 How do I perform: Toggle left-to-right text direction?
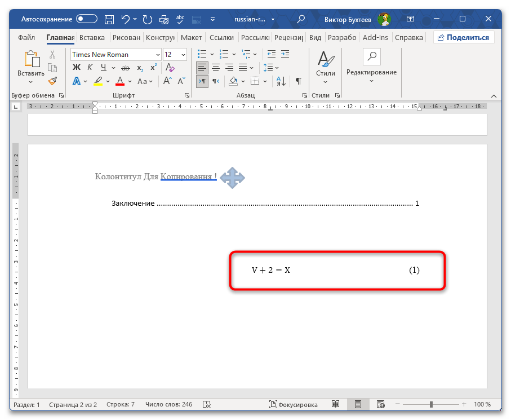[202, 81]
